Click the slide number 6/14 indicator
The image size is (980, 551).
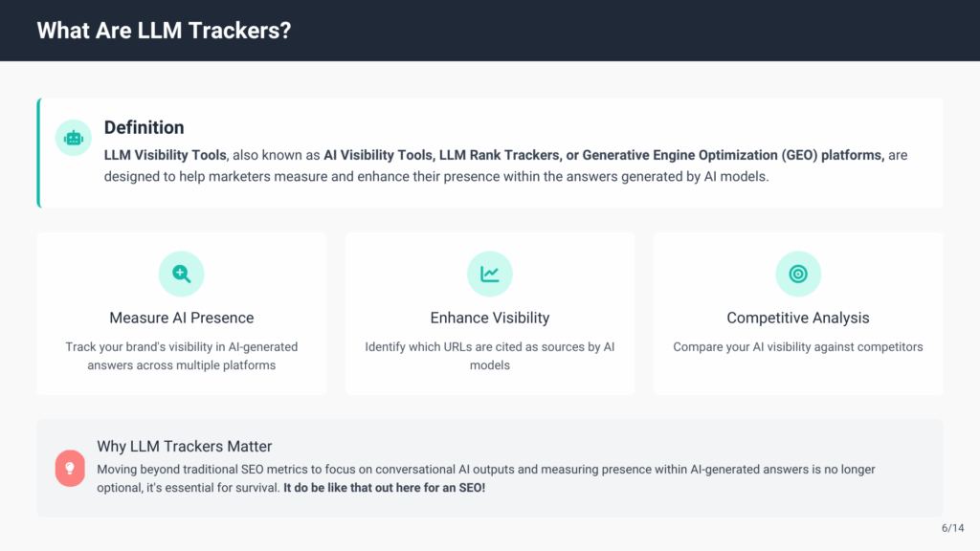point(952,528)
